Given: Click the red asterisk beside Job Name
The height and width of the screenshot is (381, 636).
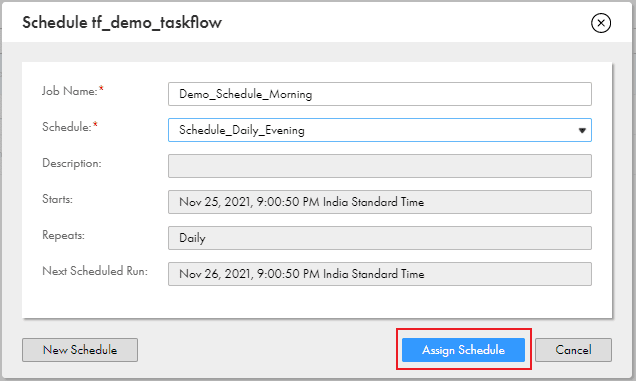Looking at the screenshot, I should tap(101, 88).
